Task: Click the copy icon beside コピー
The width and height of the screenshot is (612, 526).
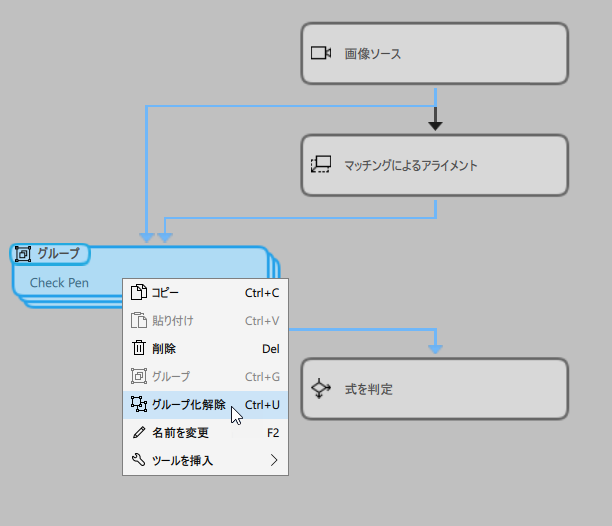Action: [139, 293]
